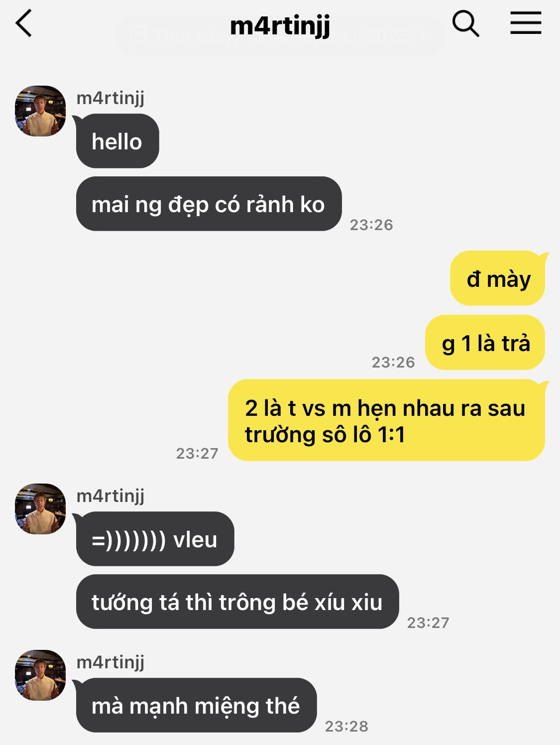The height and width of the screenshot is (745, 560).
Task: Select the '2 là t vs m hẹn nhau' bubble
Action: tap(387, 420)
